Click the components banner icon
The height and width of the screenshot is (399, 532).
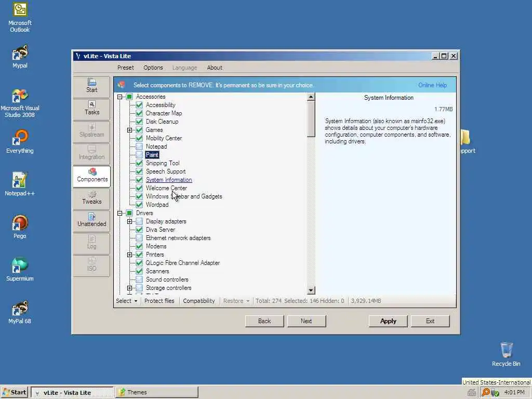pyautogui.click(x=122, y=85)
